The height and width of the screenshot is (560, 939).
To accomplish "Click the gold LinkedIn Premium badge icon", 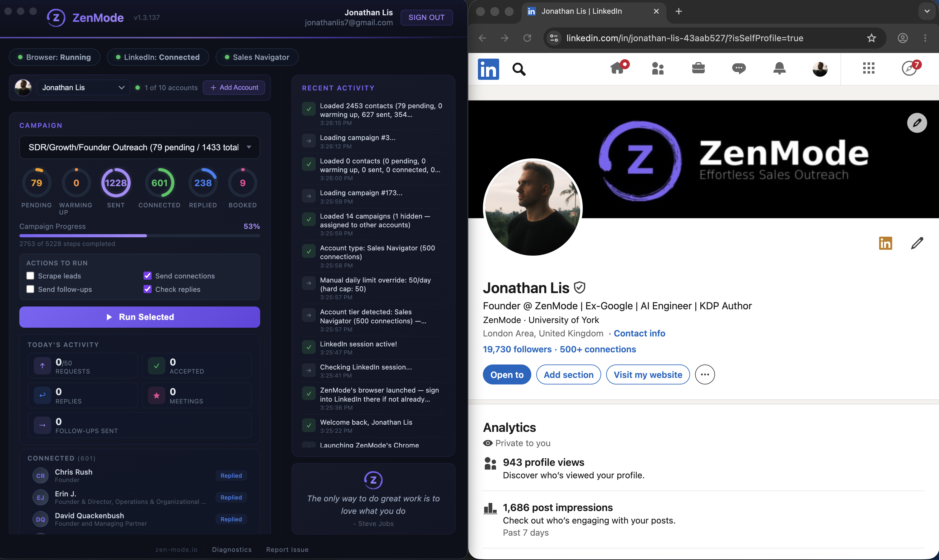I will [x=885, y=244].
